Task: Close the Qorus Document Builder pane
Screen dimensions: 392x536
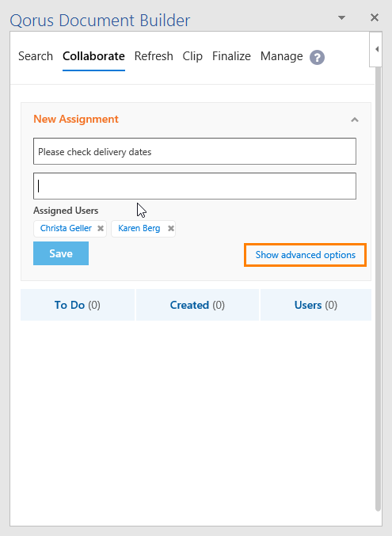Action: point(375,17)
